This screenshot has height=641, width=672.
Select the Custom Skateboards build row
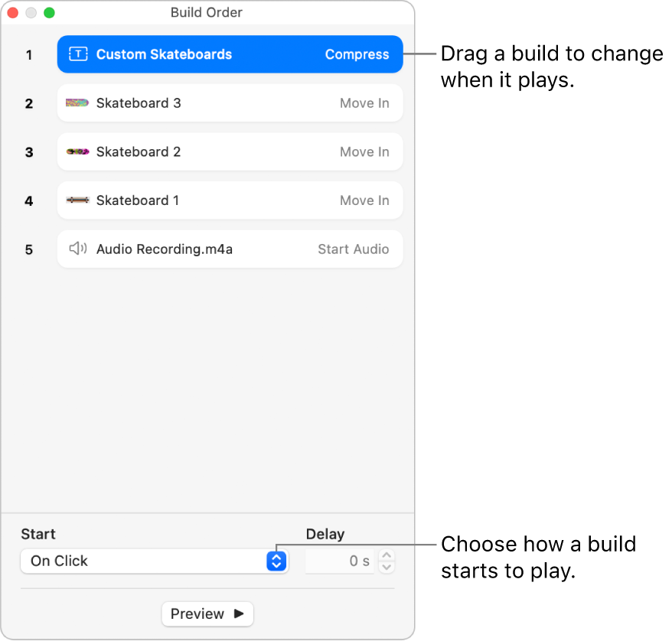pos(230,54)
